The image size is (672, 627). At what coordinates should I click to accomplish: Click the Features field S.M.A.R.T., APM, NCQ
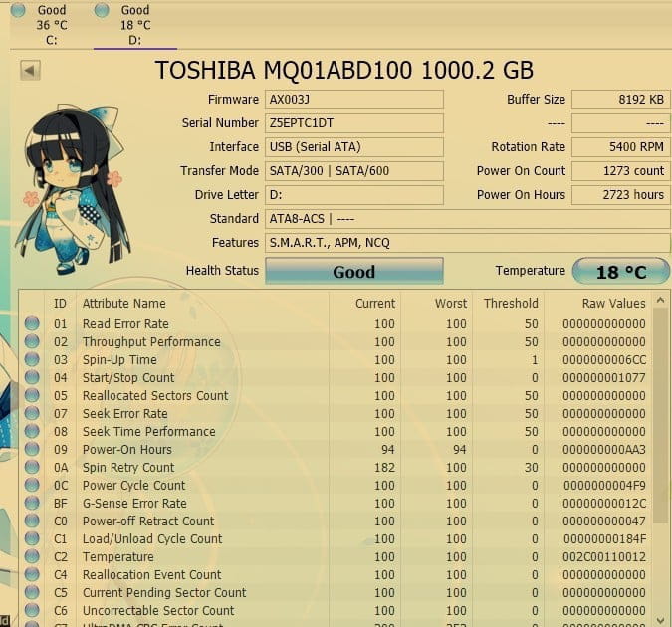tap(467, 243)
